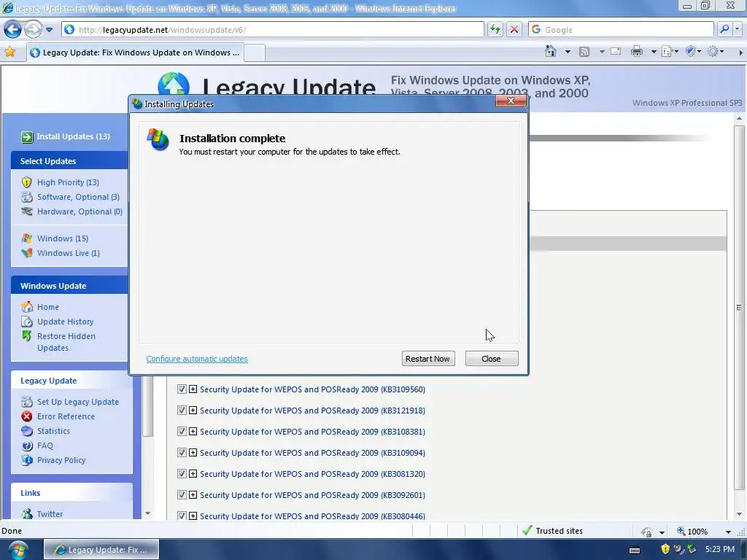Open Configure automatic updates link
The width and height of the screenshot is (747, 560).
pos(197,359)
